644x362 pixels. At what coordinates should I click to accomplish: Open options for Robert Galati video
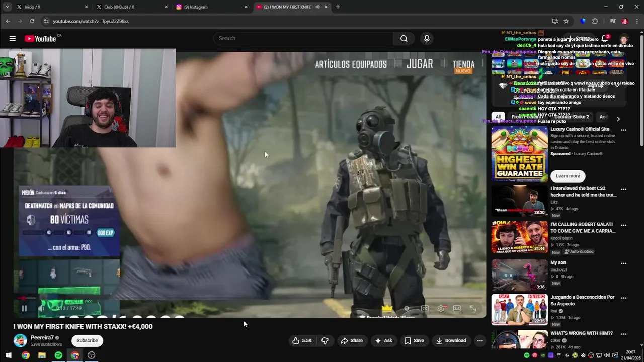click(x=623, y=225)
